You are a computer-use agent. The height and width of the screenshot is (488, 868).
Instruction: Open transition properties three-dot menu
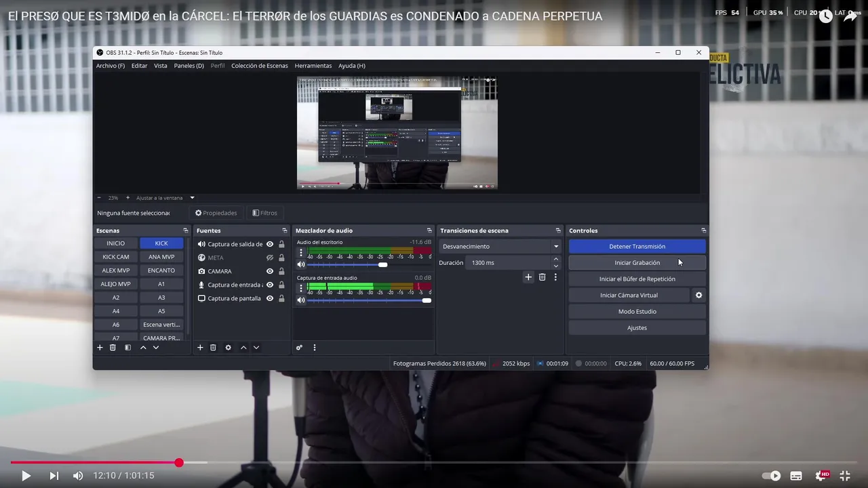tap(555, 277)
